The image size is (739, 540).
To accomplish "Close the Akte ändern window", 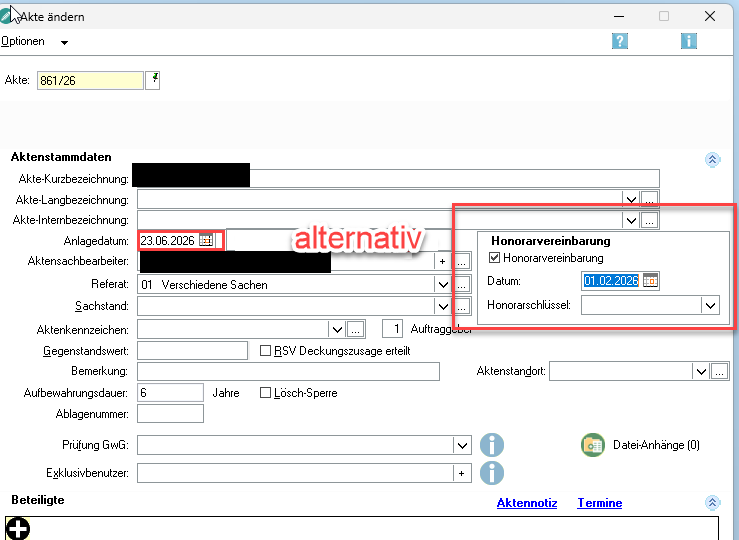I will [710, 16].
